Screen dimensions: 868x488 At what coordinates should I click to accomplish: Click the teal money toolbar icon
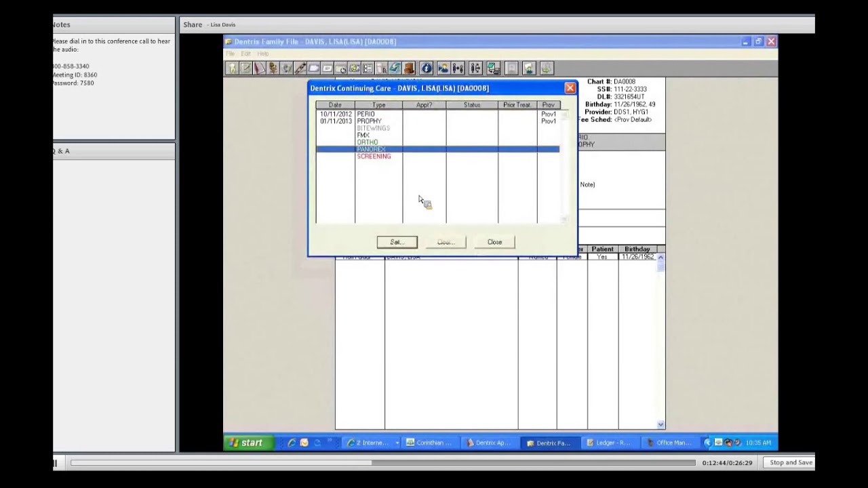point(395,68)
